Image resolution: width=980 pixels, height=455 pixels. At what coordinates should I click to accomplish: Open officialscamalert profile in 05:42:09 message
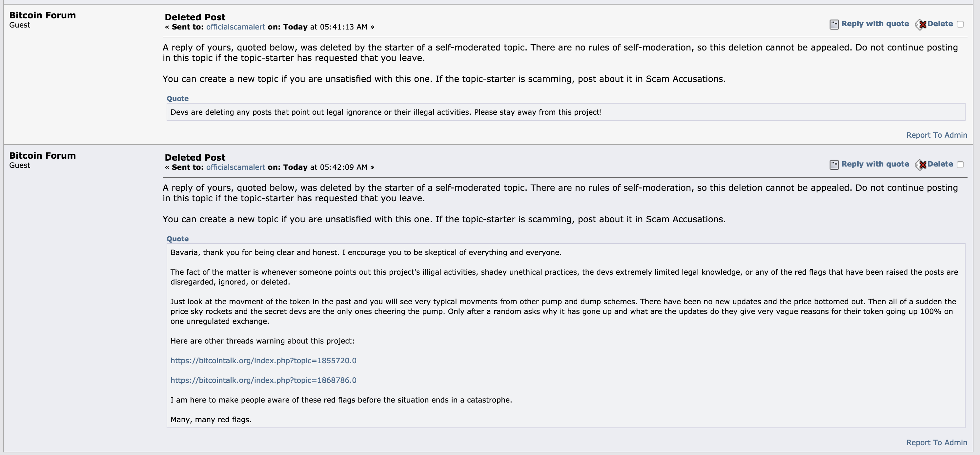coord(235,167)
